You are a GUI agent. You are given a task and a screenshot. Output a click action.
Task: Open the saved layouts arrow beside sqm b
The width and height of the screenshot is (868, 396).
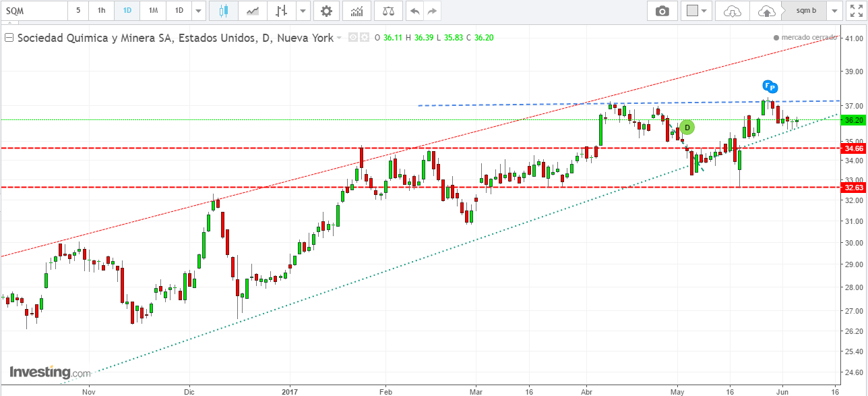click(836, 11)
